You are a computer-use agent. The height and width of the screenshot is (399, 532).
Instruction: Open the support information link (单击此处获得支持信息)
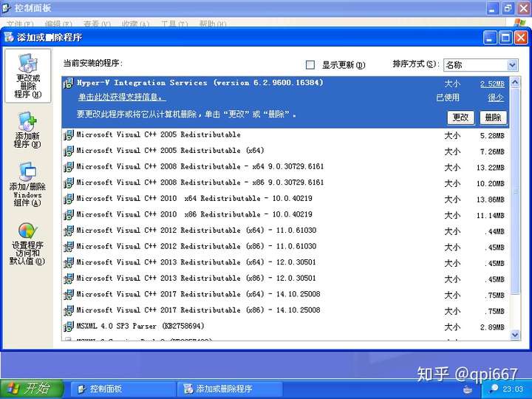coord(122,98)
